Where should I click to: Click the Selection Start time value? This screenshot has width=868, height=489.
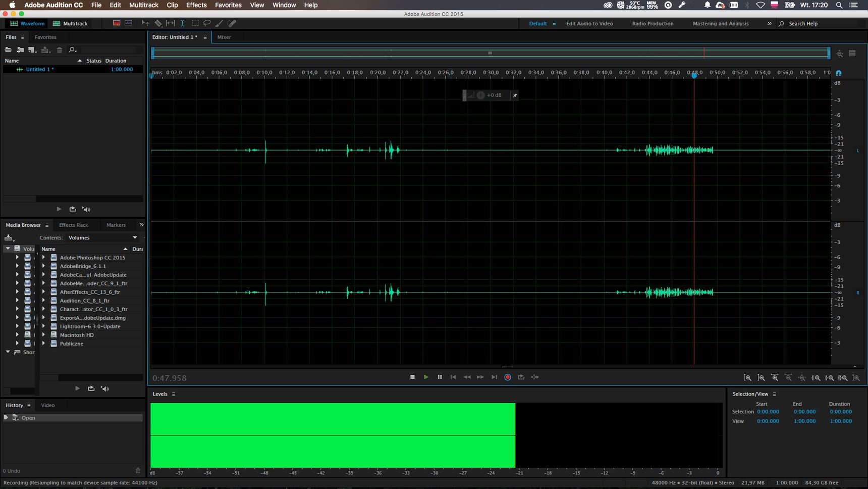[768, 412]
